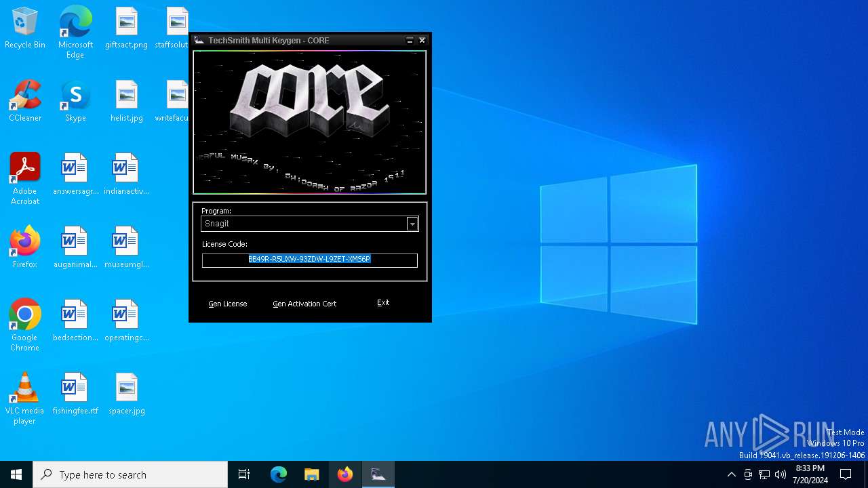Open Firefox from the taskbar
This screenshot has height=488, width=868.
pos(345,474)
